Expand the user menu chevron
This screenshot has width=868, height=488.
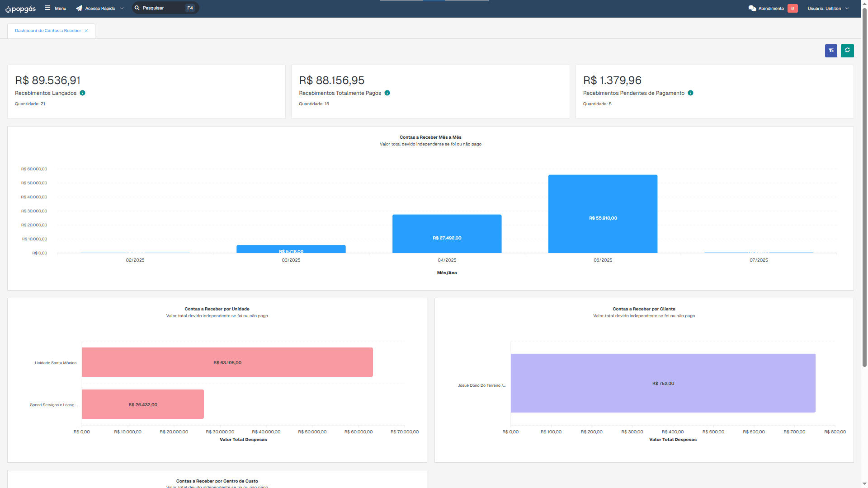click(847, 8)
